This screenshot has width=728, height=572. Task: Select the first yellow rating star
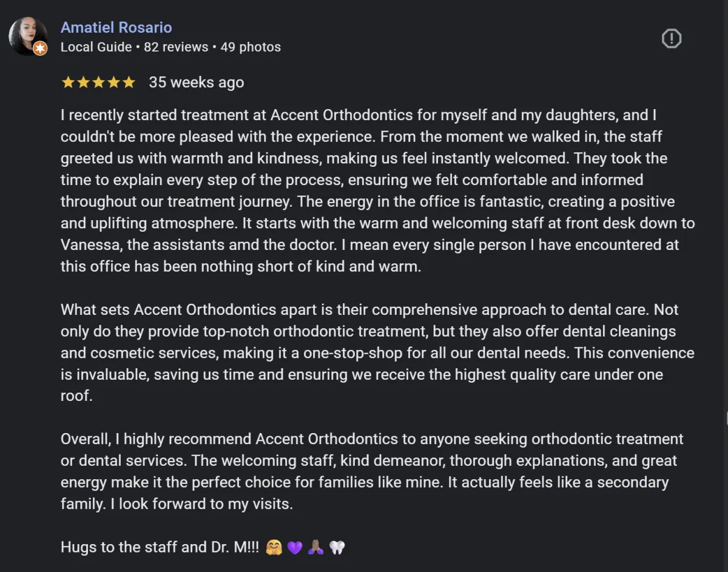point(68,82)
